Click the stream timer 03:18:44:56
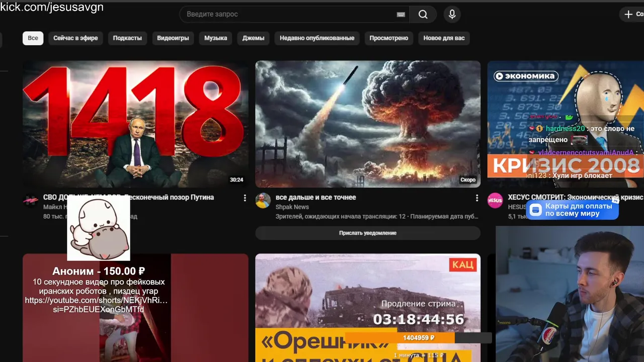Screen dimensions: 644x362 419,319
